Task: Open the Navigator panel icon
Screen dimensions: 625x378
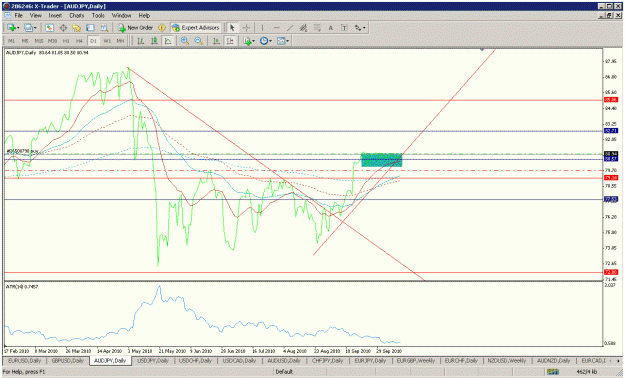Action: (77, 28)
